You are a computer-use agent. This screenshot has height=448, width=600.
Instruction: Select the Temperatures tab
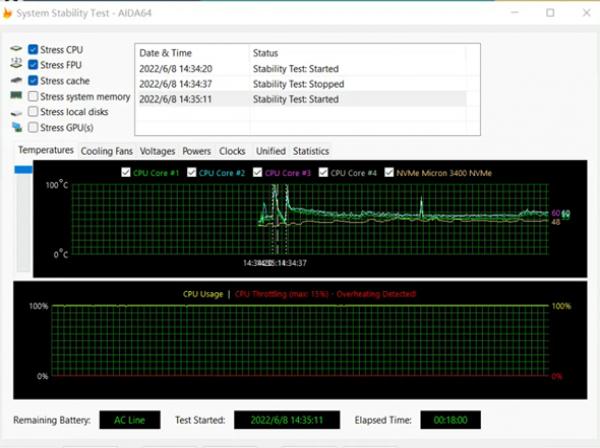tap(46, 150)
